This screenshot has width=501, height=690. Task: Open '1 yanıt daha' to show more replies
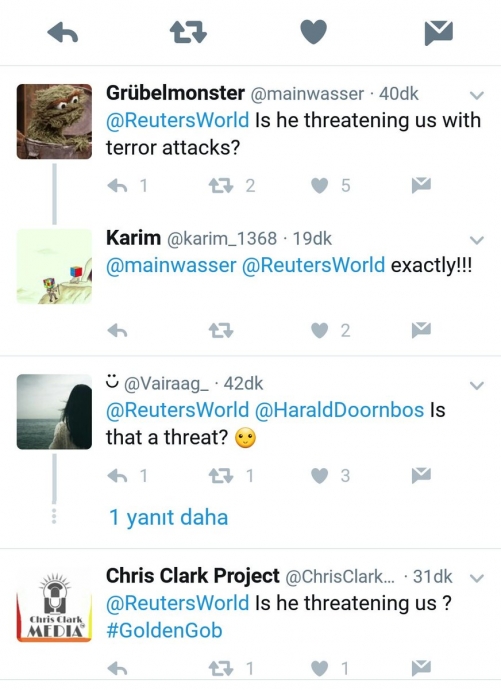pyautogui.click(x=168, y=518)
